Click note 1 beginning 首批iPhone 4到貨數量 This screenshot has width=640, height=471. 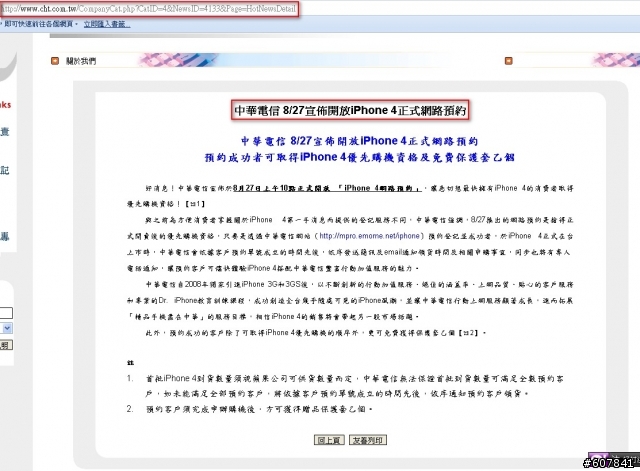[345, 386]
